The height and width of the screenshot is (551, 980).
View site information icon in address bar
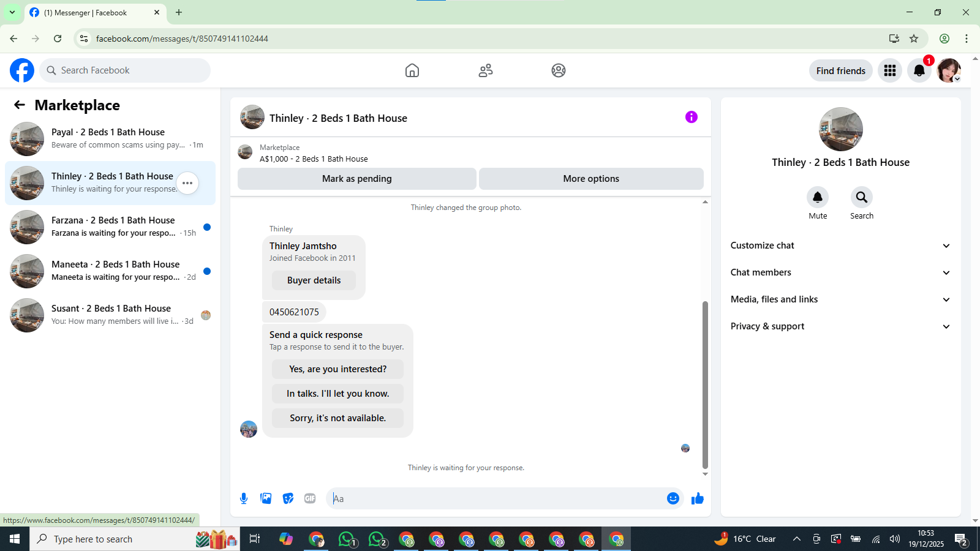click(x=84, y=39)
